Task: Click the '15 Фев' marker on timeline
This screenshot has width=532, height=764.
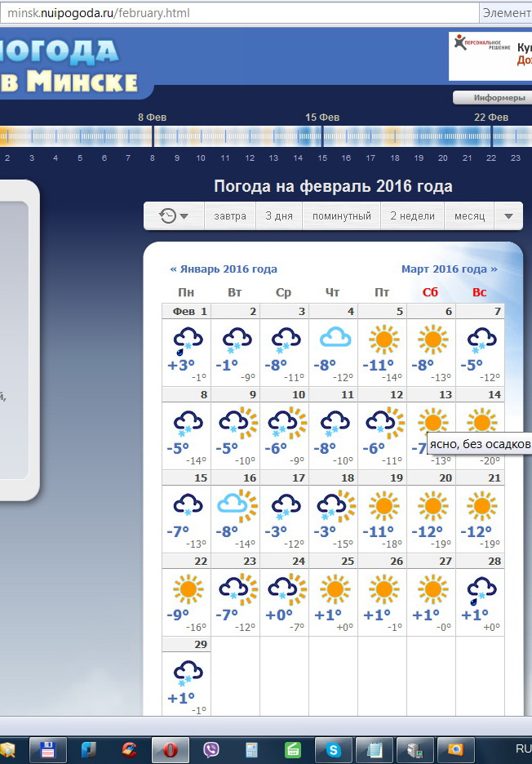Action: [x=322, y=118]
